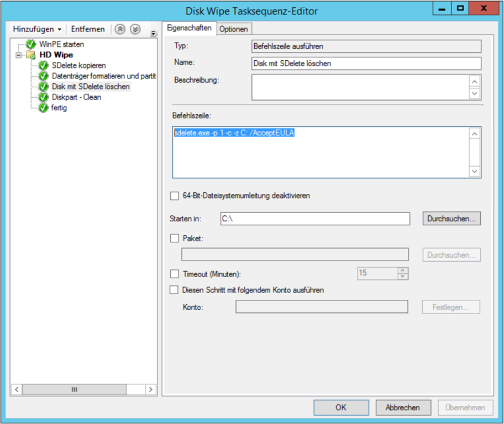Click into the Name text field
Viewport: 504px width, 424px height.
coord(366,63)
